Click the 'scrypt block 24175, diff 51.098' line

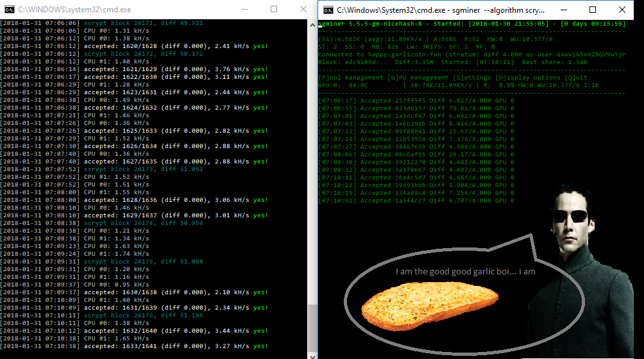coord(101,262)
